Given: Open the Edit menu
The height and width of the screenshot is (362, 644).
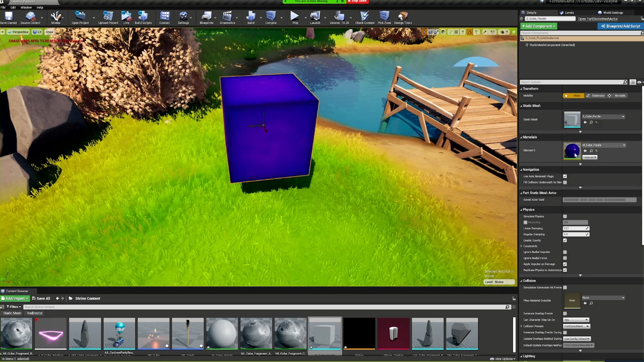Looking at the screenshot, I should [x=13, y=7].
